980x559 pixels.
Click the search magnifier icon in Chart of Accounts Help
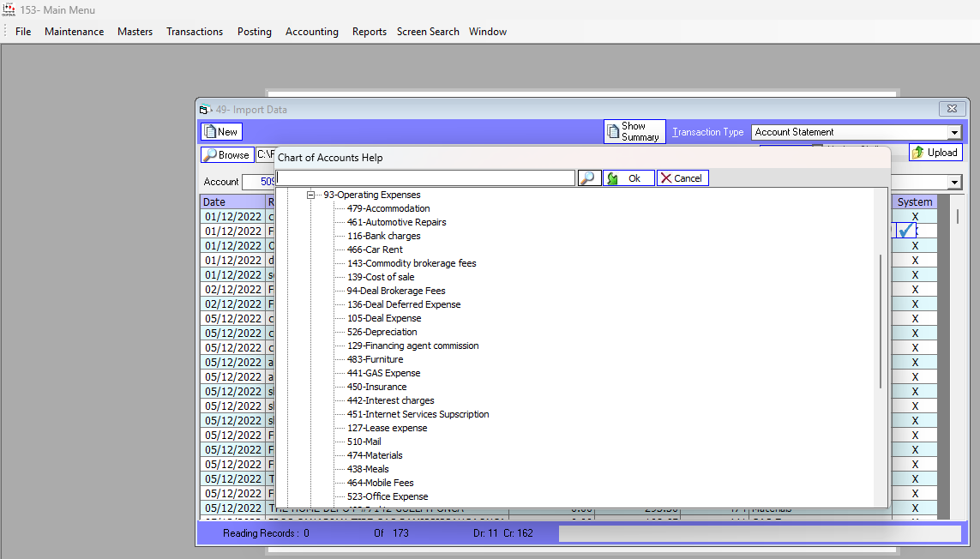coord(589,178)
